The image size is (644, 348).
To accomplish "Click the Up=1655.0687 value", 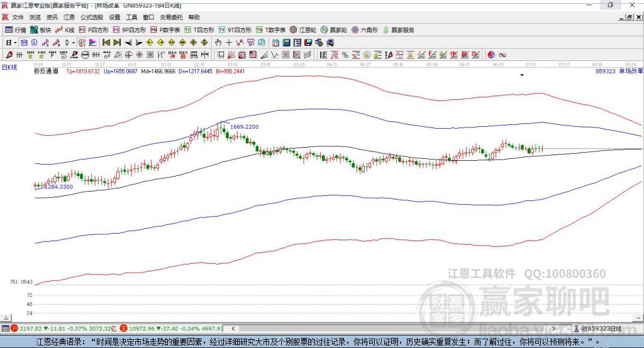I will tap(120, 72).
